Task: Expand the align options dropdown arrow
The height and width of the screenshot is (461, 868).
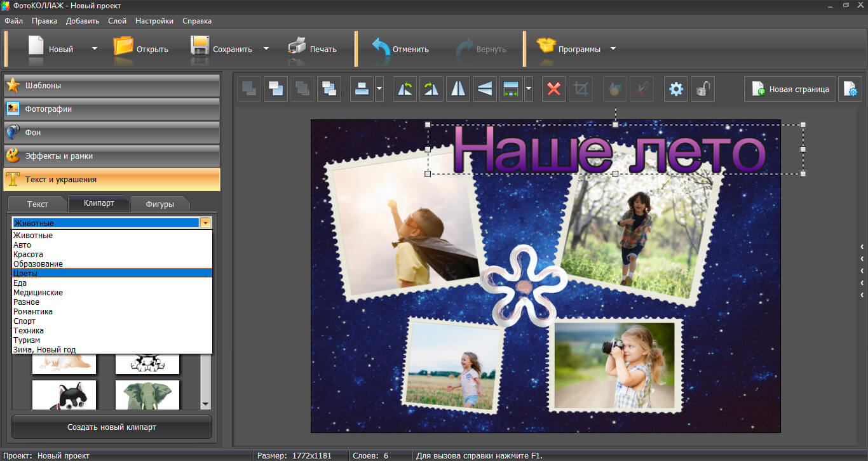Action: coord(379,89)
